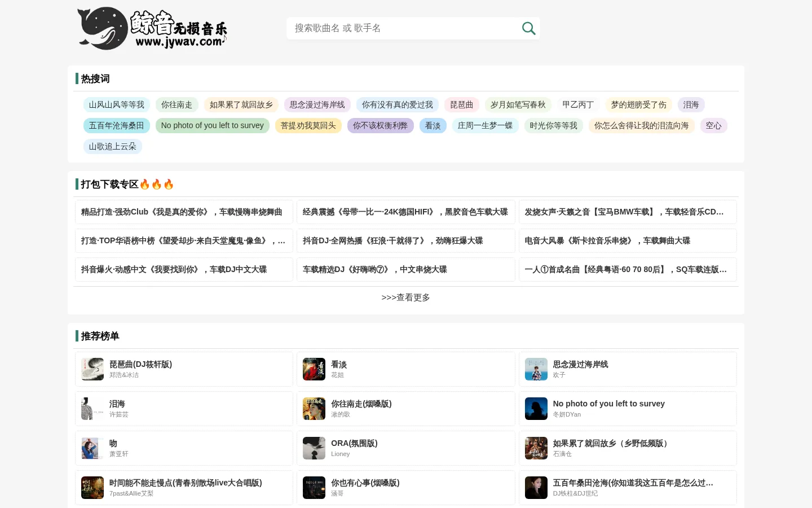Open cover thumbnail for 吻 by 萧亚轩
This screenshot has height=508, width=812.
tap(92, 448)
